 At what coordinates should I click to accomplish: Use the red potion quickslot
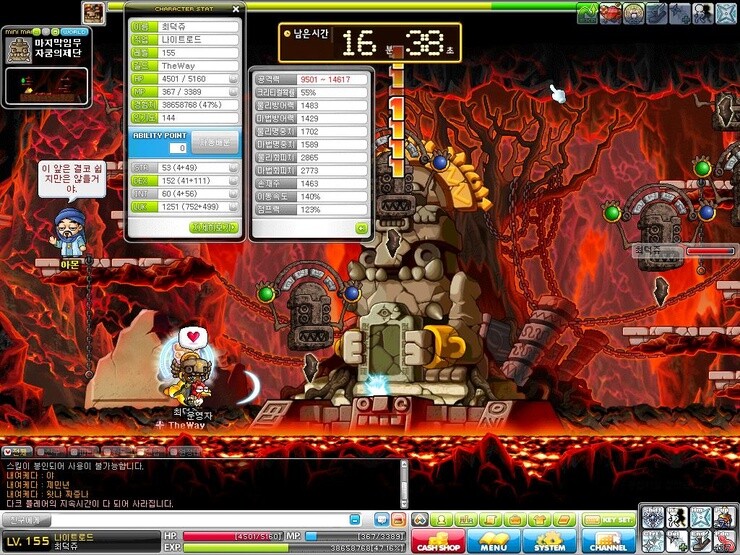point(725,542)
